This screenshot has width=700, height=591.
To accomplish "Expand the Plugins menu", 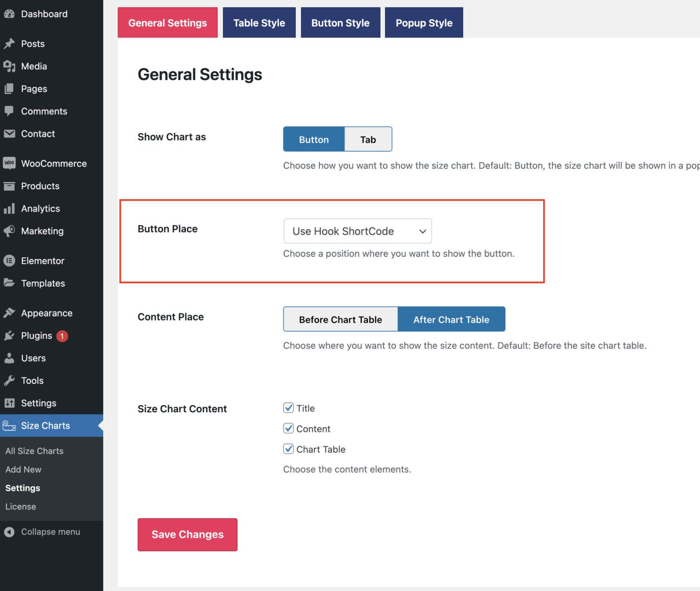I will pyautogui.click(x=36, y=336).
